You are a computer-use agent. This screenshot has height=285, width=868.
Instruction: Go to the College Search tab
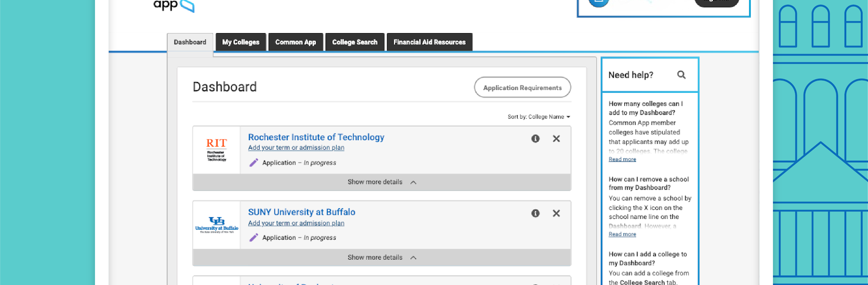[355, 42]
